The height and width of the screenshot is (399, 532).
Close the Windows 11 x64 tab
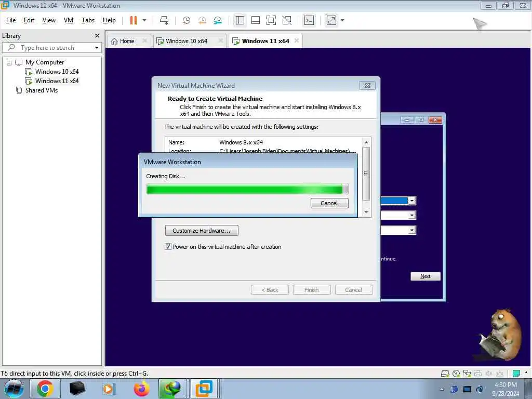coord(297,41)
